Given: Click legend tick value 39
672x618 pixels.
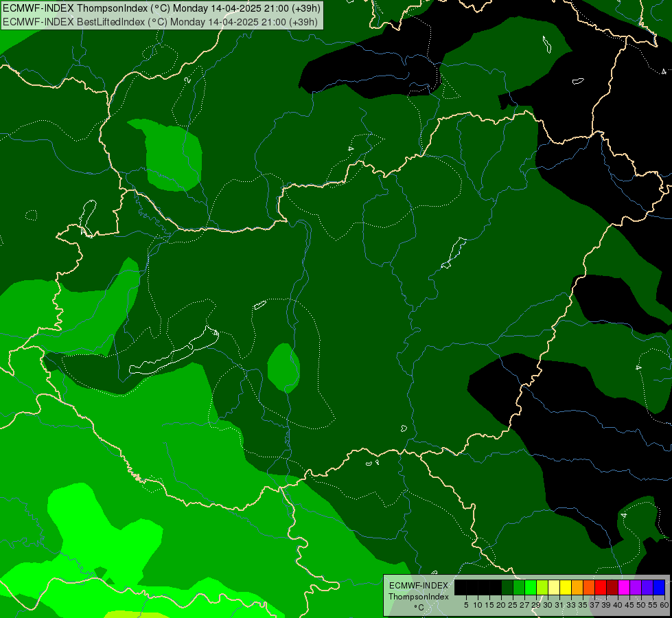Looking at the screenshot, I should 606,605.
